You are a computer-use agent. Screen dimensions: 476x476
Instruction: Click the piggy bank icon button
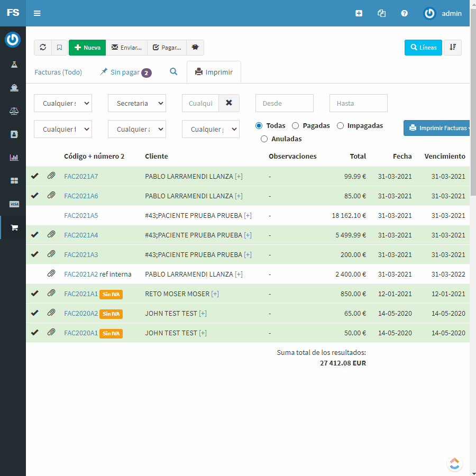point(195,48)
